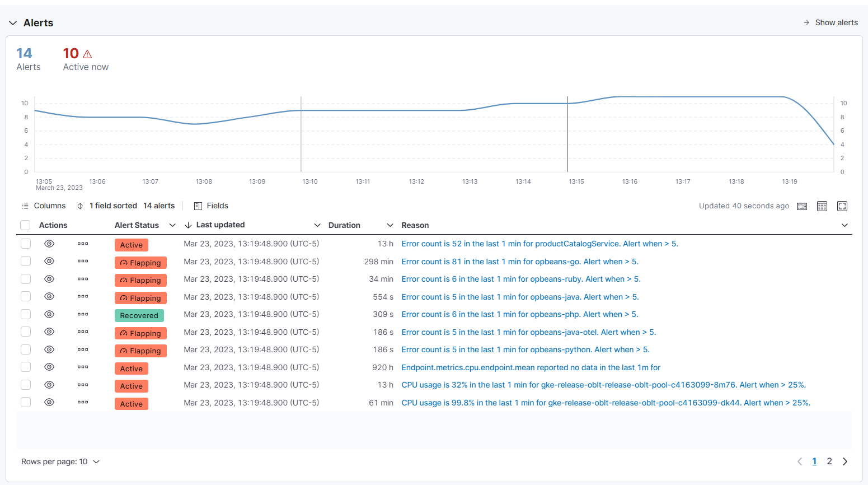868x485 pixels.
Task: Select the checkbox for the opbeans-go alert row
Action: click(x=25, y=261)
